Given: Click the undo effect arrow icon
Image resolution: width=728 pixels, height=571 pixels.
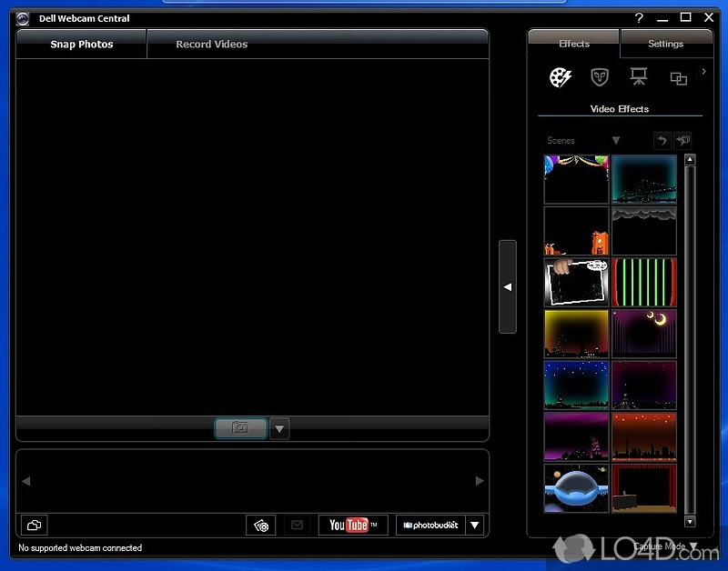Looking at the screenshot, I should pos(662,140).
